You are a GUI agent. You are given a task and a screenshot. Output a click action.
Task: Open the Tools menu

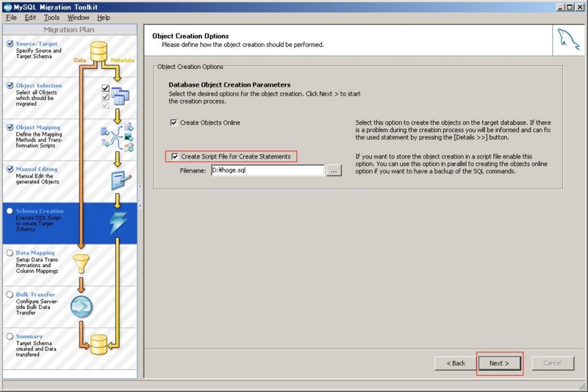click(51, 18)
